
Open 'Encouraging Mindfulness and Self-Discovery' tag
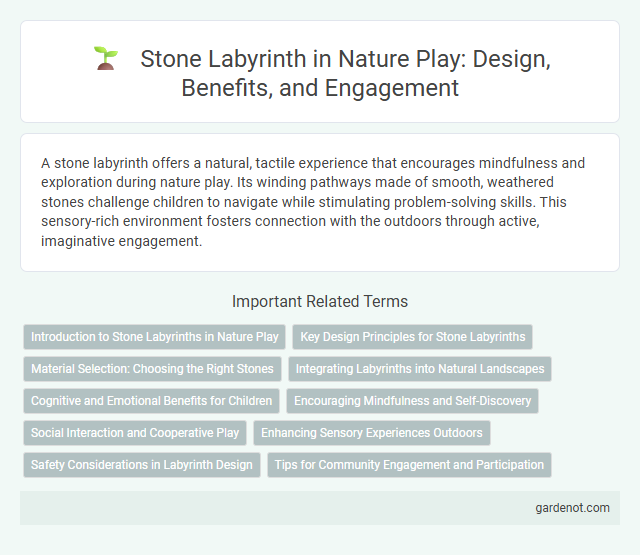(412, 401)
